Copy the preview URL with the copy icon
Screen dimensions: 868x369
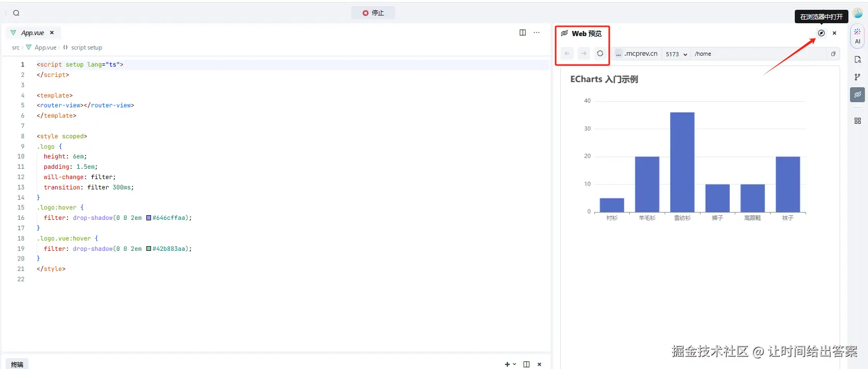(833, 54)
